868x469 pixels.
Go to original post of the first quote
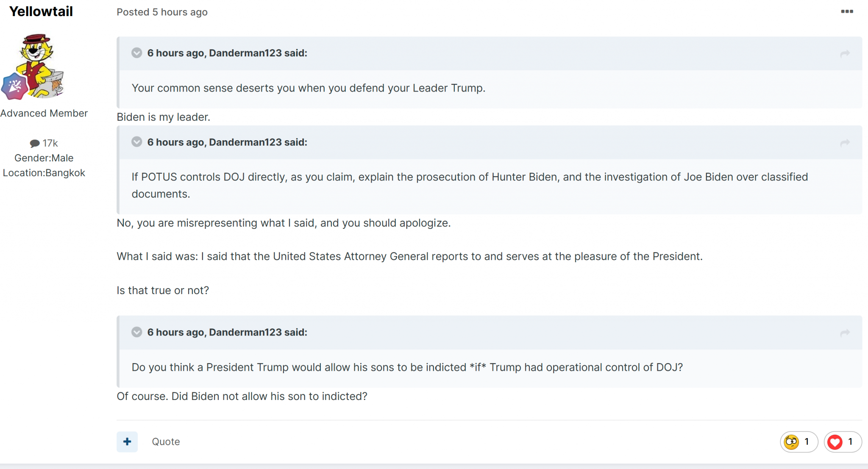point(845,54)
